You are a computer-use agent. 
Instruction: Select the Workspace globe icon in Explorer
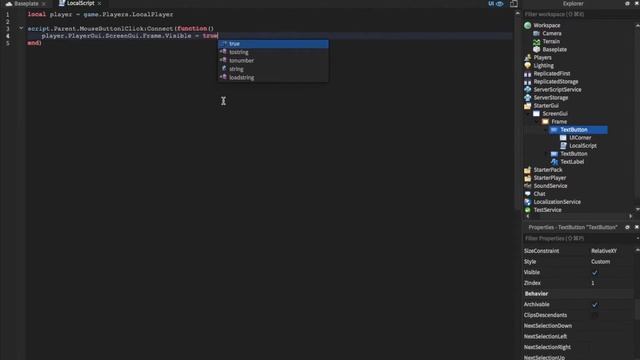527,25
